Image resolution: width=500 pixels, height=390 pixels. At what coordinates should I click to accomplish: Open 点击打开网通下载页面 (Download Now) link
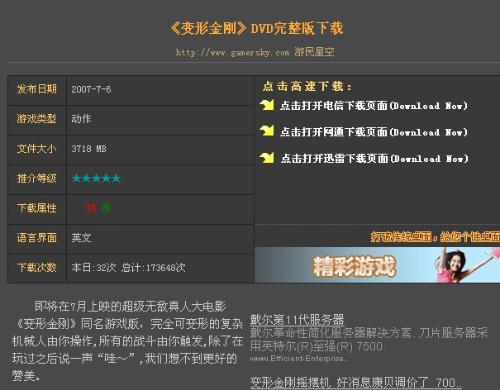tap(374, 132)
